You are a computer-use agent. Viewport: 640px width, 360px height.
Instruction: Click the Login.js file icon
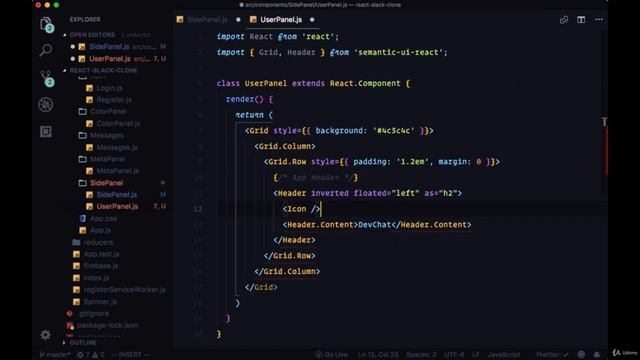tap(89, 88)
